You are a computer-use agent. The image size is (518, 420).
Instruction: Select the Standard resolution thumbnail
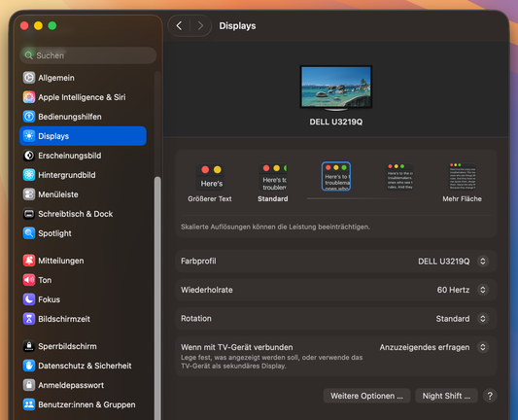[x=273, y=177]
